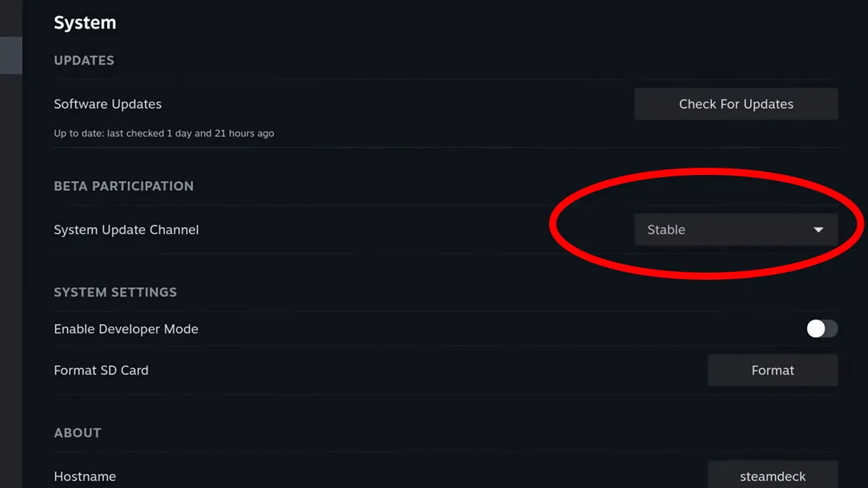
Task: Click the 'Up to date: last checked' status text
Action: pyautogui.click(x=163, y=133)
